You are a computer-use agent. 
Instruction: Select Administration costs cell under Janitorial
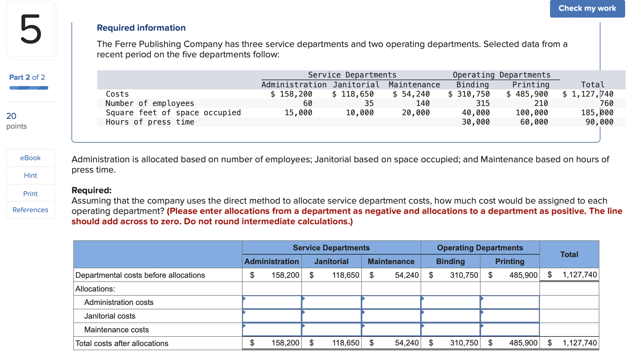(331, 302)
